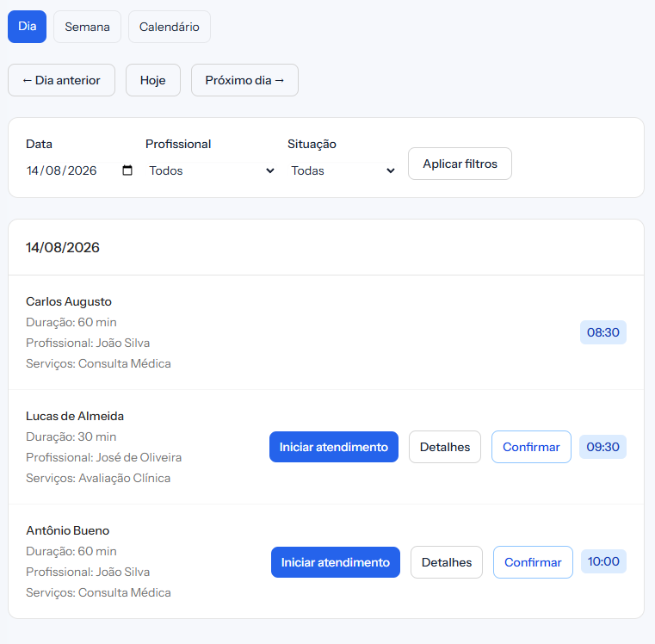655x644 pixels.
Task: Confirm Lucas de Almeida's appointment
Action: [531, 447]
